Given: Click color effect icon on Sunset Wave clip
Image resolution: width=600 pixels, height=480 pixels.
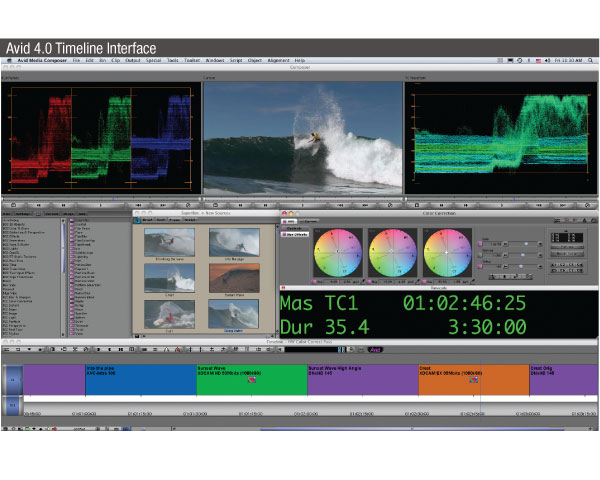Looking at the screenshot, I should tap(251, 380).
